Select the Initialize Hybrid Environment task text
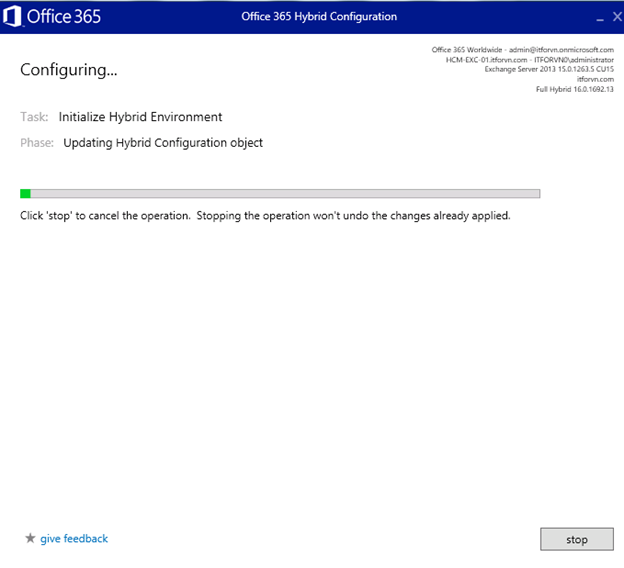This screenshot has width=624, height=568. (x=140, y=117)
